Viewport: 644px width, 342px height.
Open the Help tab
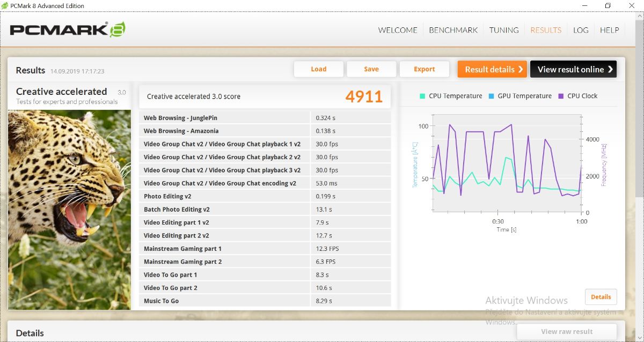tap(609, 30)
